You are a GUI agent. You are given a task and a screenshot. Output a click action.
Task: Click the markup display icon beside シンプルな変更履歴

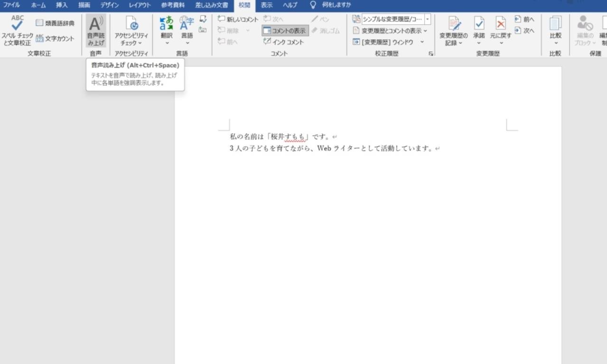point(356,19)
